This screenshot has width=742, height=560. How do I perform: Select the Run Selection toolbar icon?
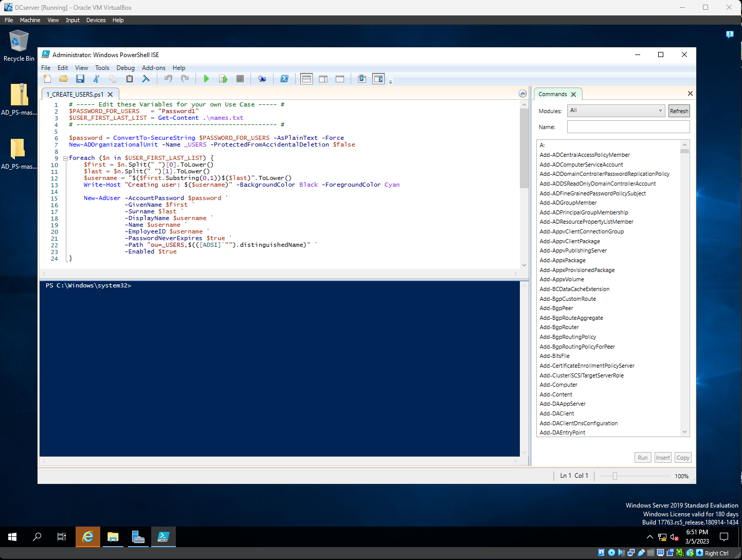point(223,79)
